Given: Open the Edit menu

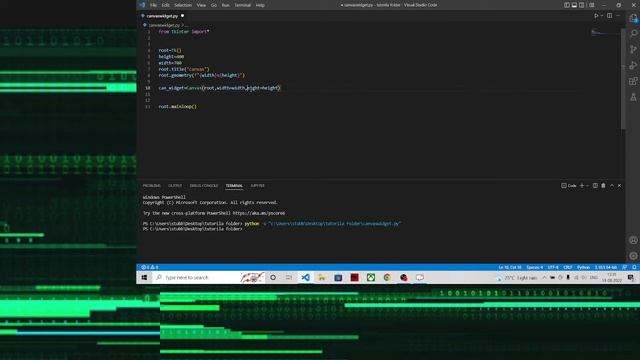Looking at the screenshot, I should [165, 5].
